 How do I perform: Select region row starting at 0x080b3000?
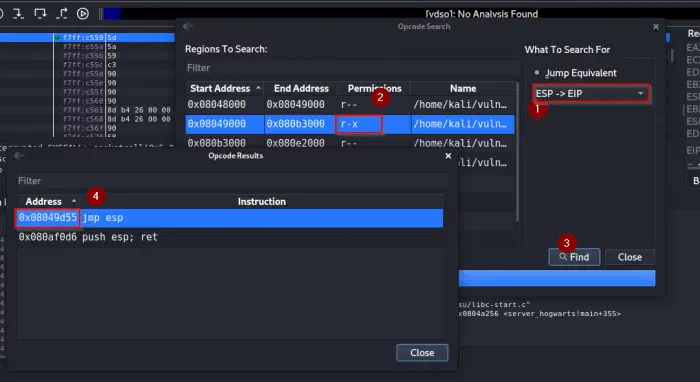pyautogui.click(x=350, y=143)
